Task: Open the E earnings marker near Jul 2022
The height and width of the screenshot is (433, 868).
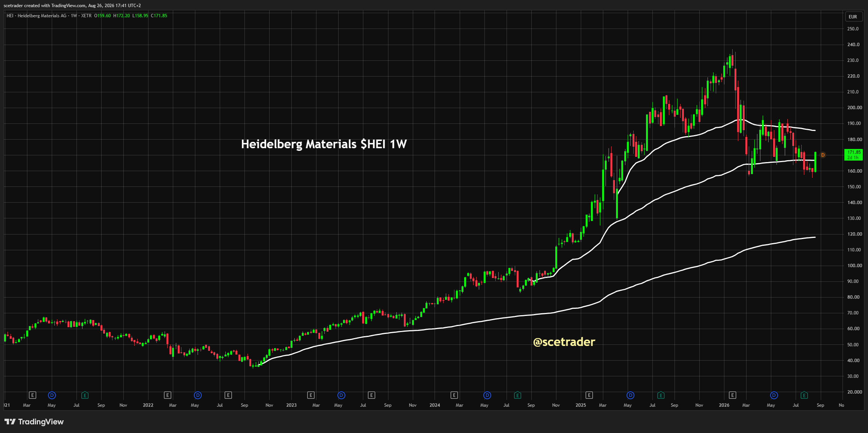Action: 228,395
